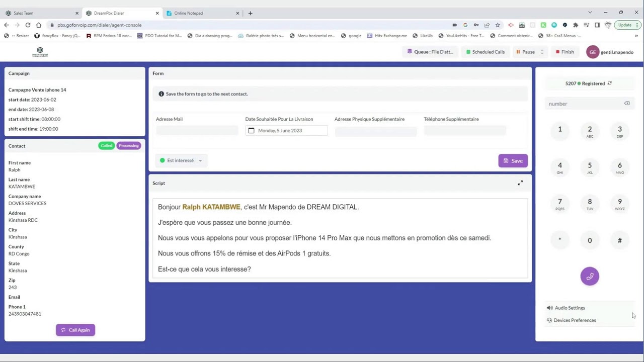Open the Est interessé disposition dropdown
Image resolution: width=644 pixels, height=362 pixels.
181,160
